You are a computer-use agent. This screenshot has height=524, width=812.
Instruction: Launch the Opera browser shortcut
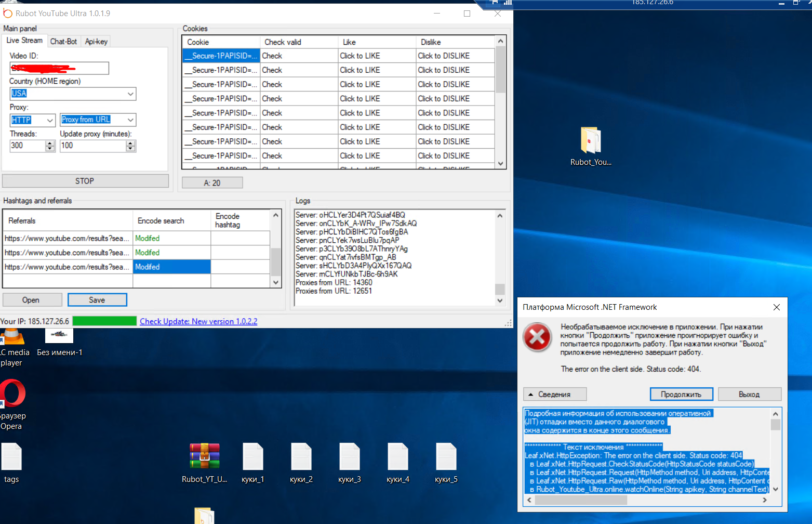(x=11, y=394)
